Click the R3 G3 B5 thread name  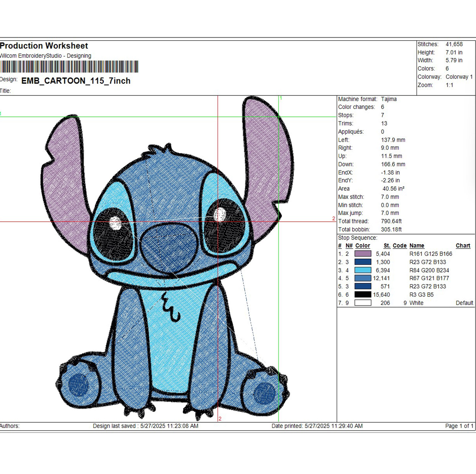(x=421, y=294)
